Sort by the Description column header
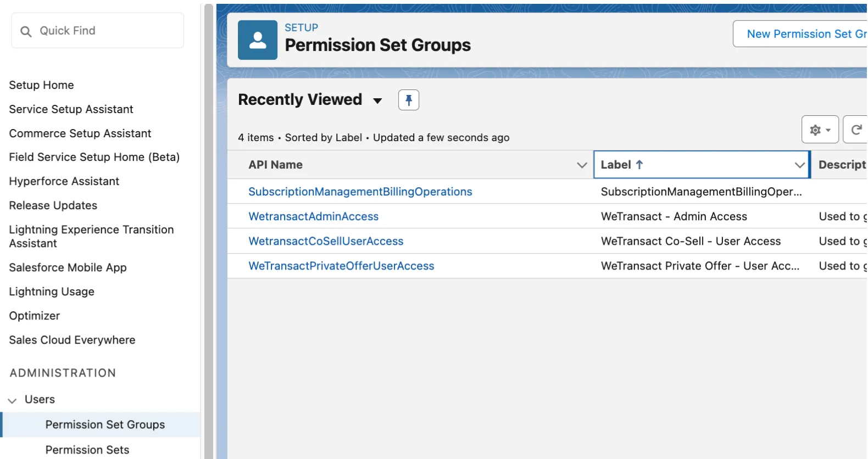 pyautogui.click(x=842, y=165)
